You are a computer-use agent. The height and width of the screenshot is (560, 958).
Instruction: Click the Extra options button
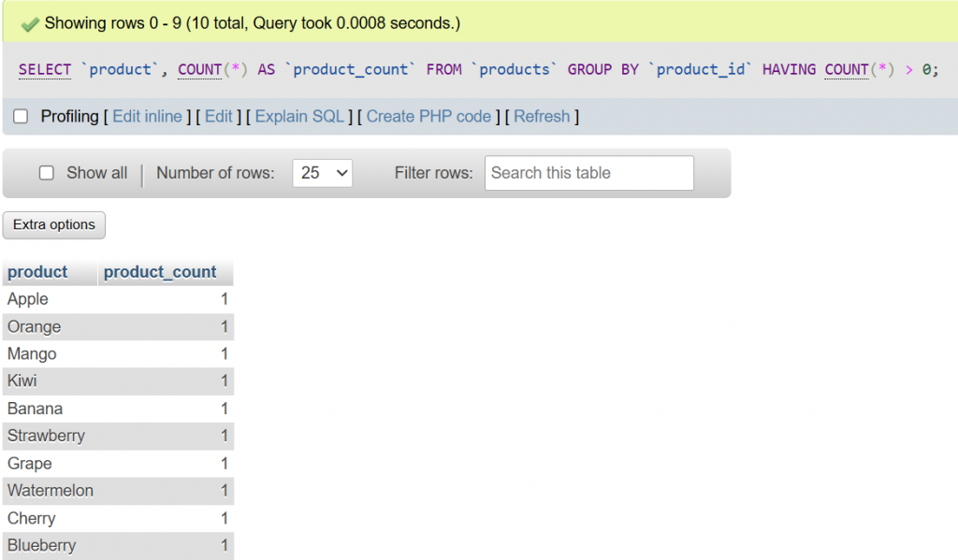54,225
